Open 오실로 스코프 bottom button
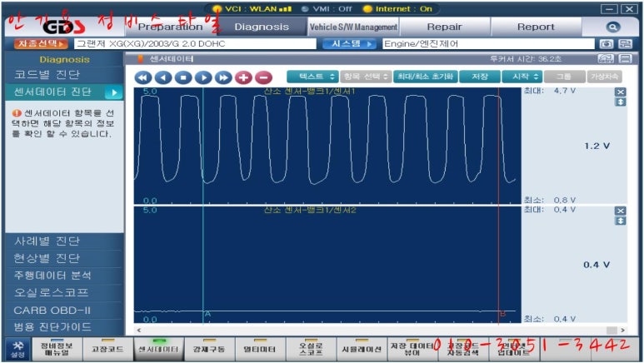This screenshot has height=363, width=644. pos(311,349)
